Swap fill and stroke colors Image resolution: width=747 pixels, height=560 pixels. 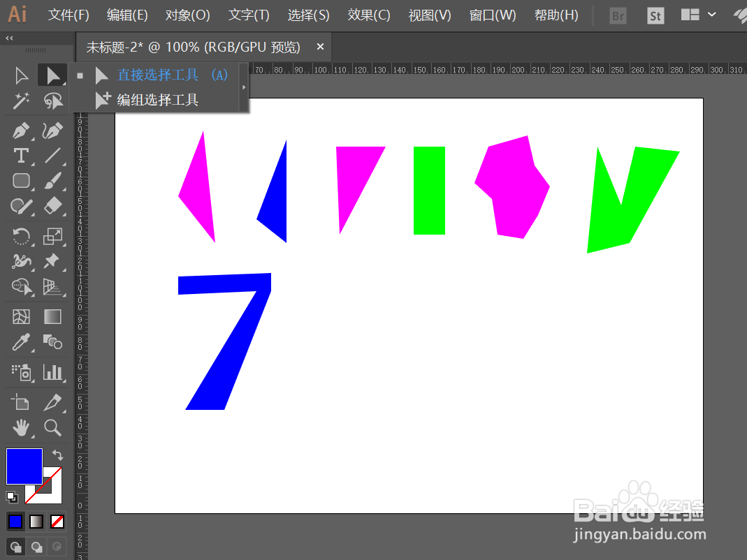tap(57, 455)
